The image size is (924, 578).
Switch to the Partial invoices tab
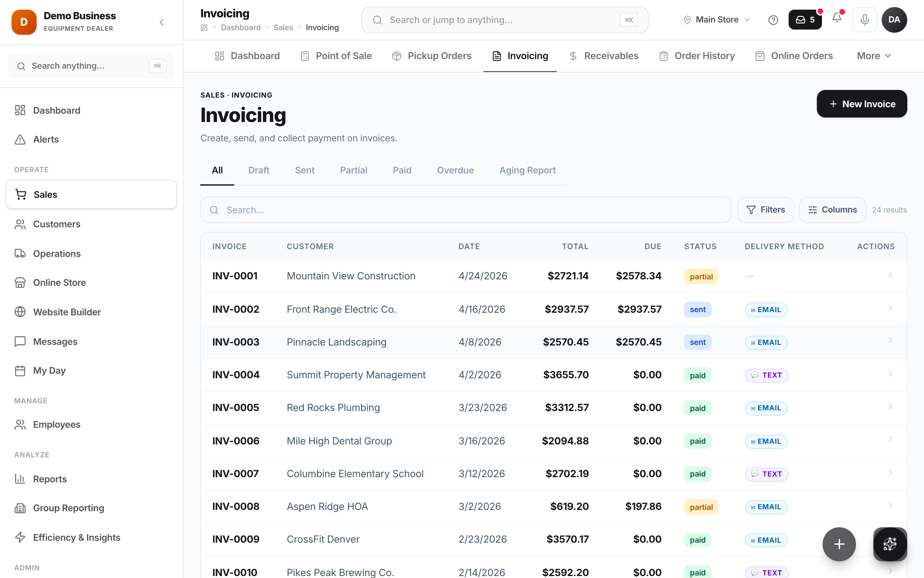click(354, 171)
